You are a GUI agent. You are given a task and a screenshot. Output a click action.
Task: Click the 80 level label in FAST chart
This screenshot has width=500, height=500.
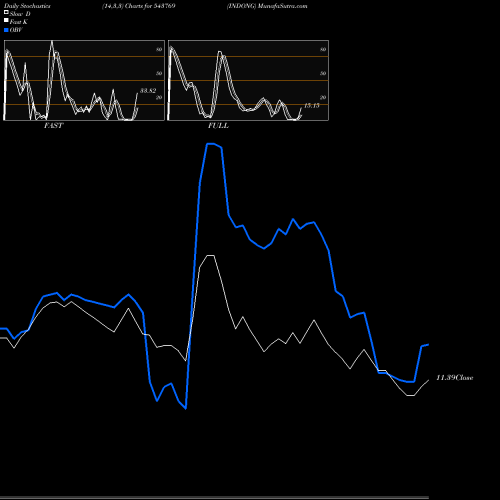click(159, 49)
